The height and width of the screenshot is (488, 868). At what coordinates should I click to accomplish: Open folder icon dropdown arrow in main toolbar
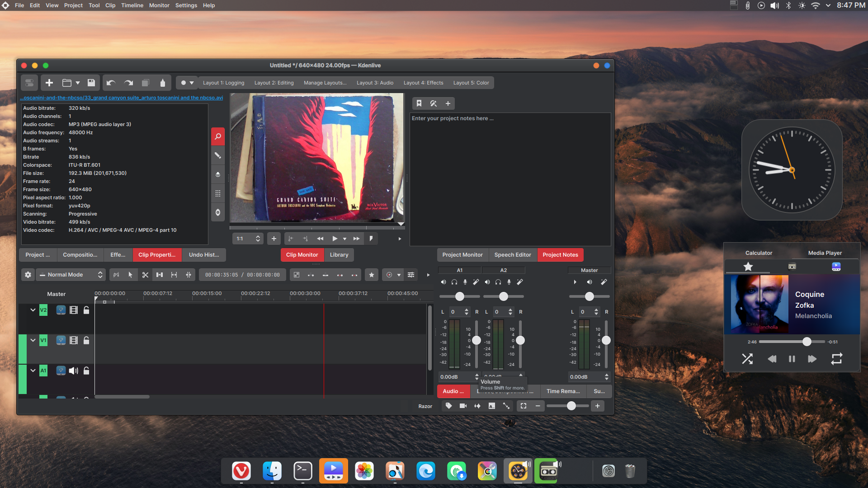click(x=78, y=83)
